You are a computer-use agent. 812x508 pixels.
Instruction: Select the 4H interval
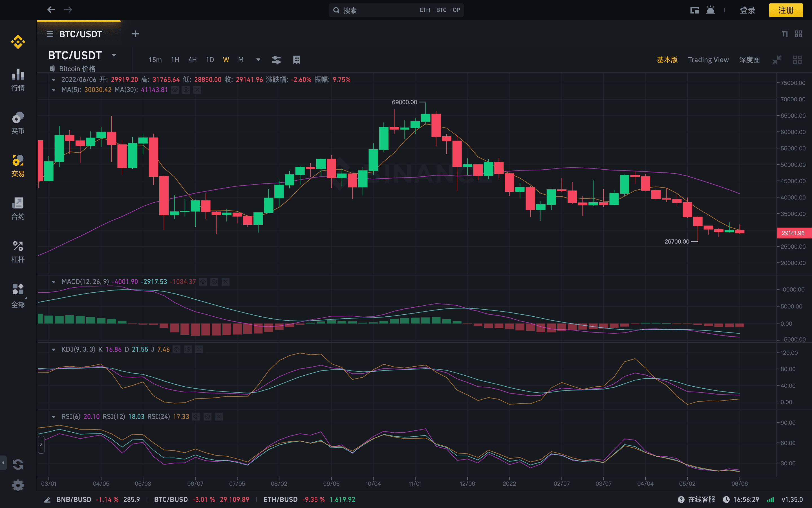(193, 60)
